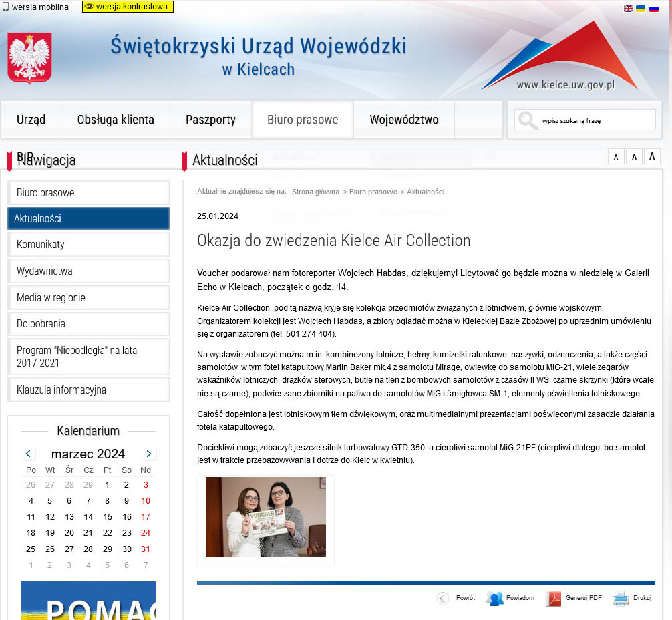Set the largest font size A
The image size is (672, 620).
point(652,157)
